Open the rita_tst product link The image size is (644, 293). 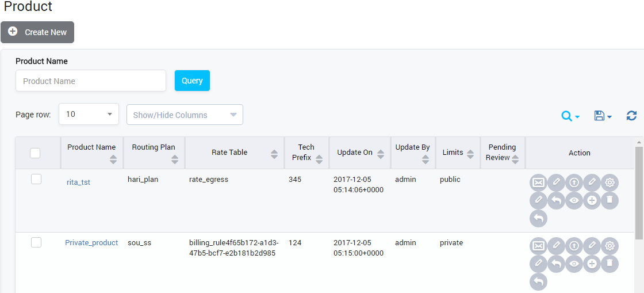coord(78,182)
